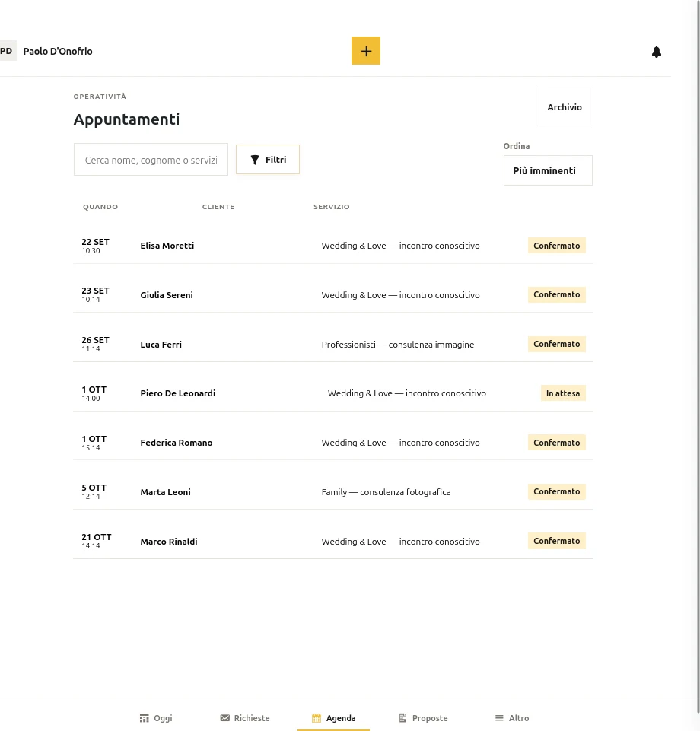Open Elisa Moretti appointment

(333, 246)
